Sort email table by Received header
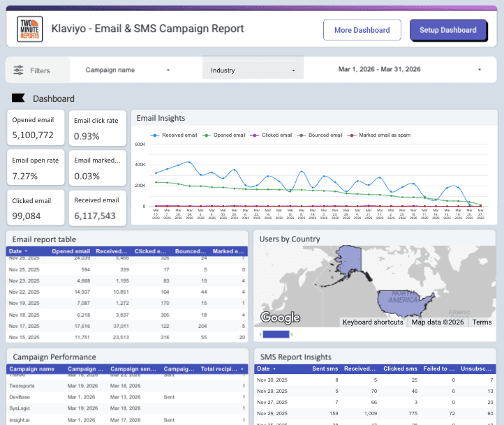 click(111, 251)
